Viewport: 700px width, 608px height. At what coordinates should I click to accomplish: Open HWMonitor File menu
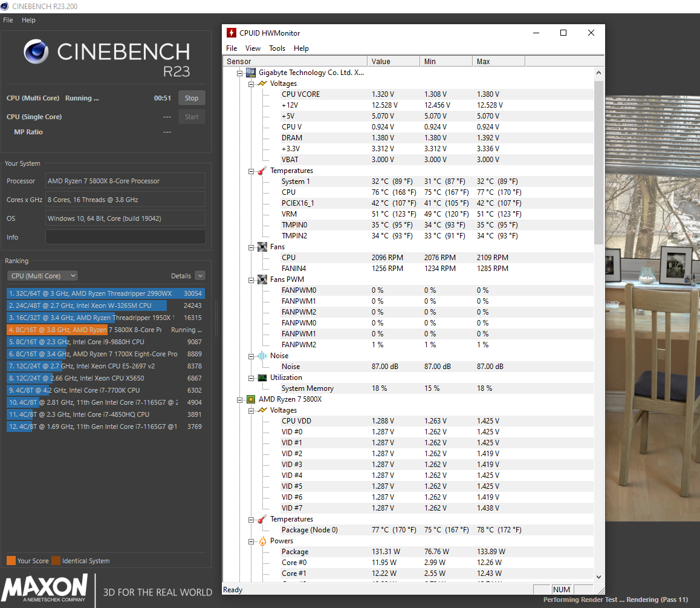point(232,48)
